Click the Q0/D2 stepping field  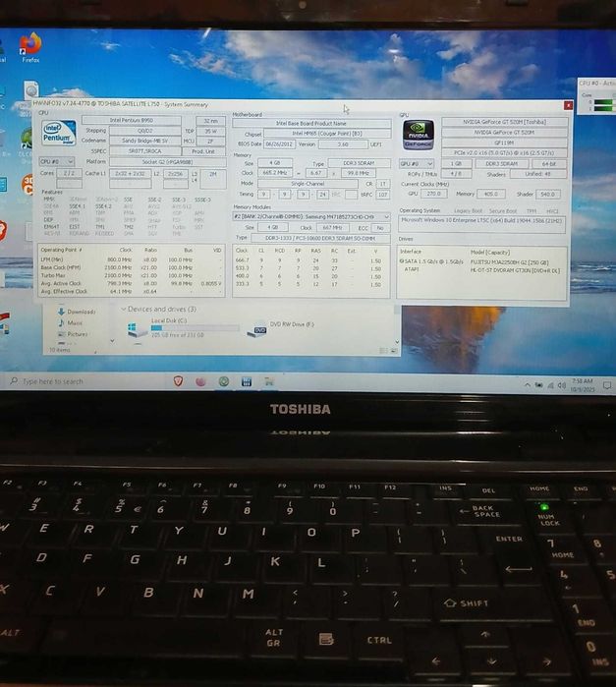pyautogui.click(x=144, y=131)
